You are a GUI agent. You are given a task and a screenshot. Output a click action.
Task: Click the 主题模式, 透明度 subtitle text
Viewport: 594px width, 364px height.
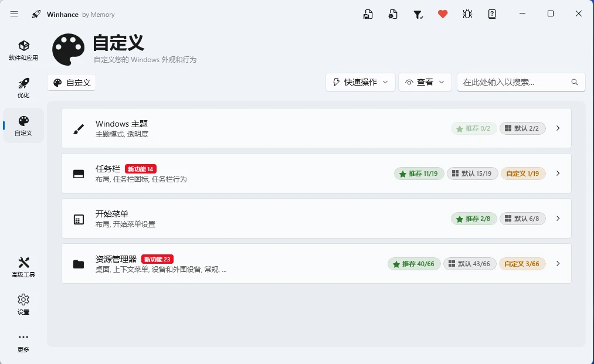coord(121,134)
